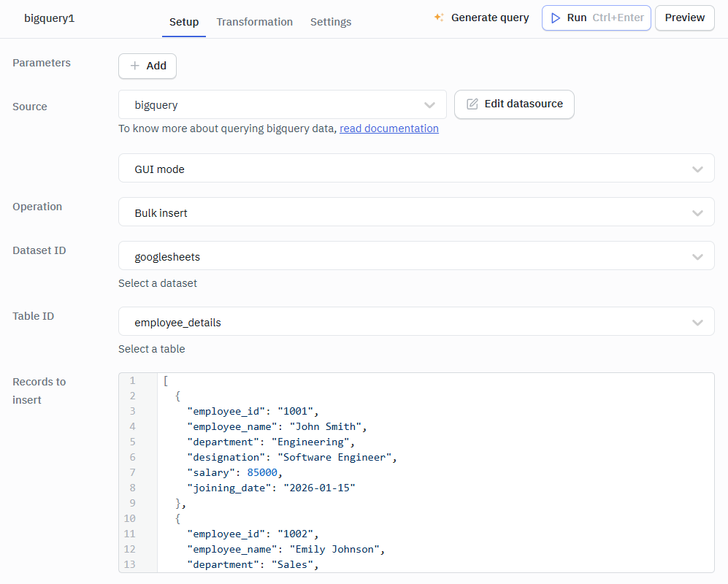Click the Preview button

(684, 18)
